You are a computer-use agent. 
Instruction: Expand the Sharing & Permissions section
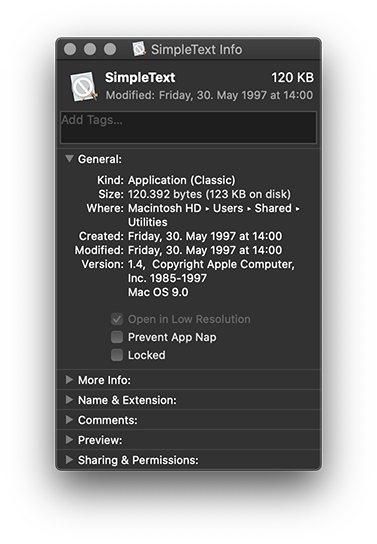coord(69,460)
